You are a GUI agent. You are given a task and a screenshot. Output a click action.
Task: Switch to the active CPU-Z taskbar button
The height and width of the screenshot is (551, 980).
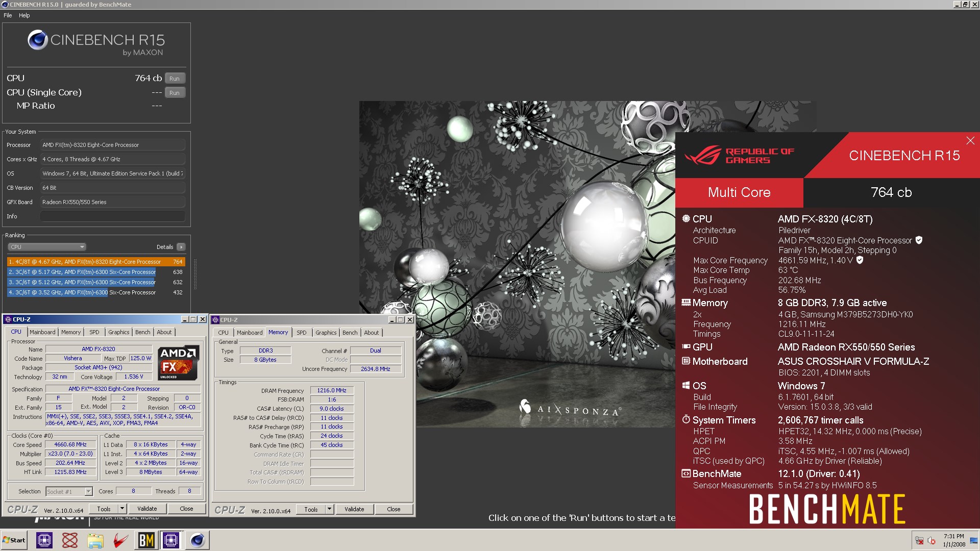point(171,540)
